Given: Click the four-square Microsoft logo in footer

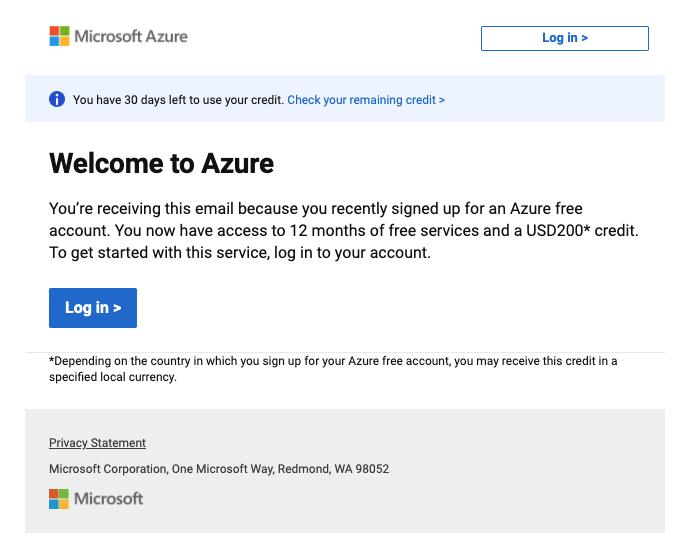Looking at the screenshot, I should tap(59, 499).
